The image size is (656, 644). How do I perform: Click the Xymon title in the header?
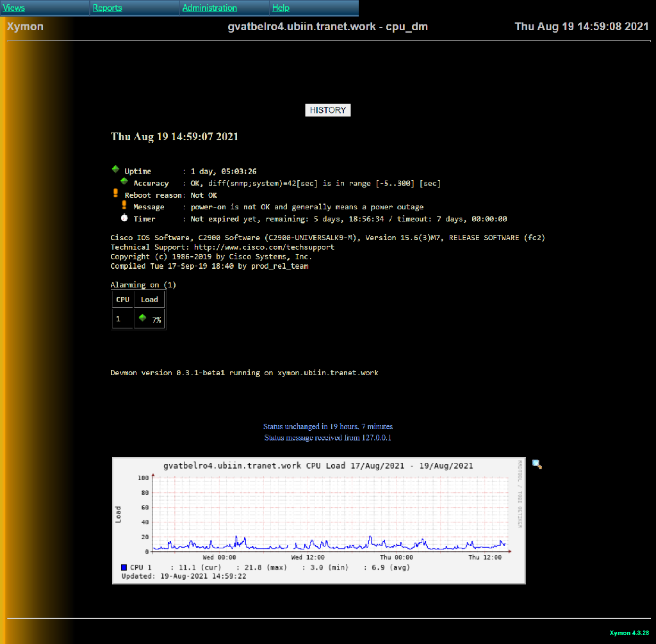(x=25, y=26)
